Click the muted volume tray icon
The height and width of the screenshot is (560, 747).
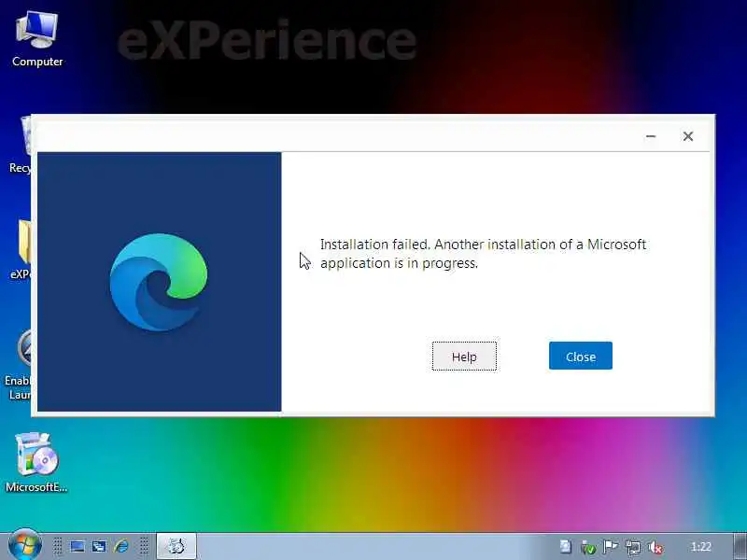pyautogui.click(x=655, y=548)
